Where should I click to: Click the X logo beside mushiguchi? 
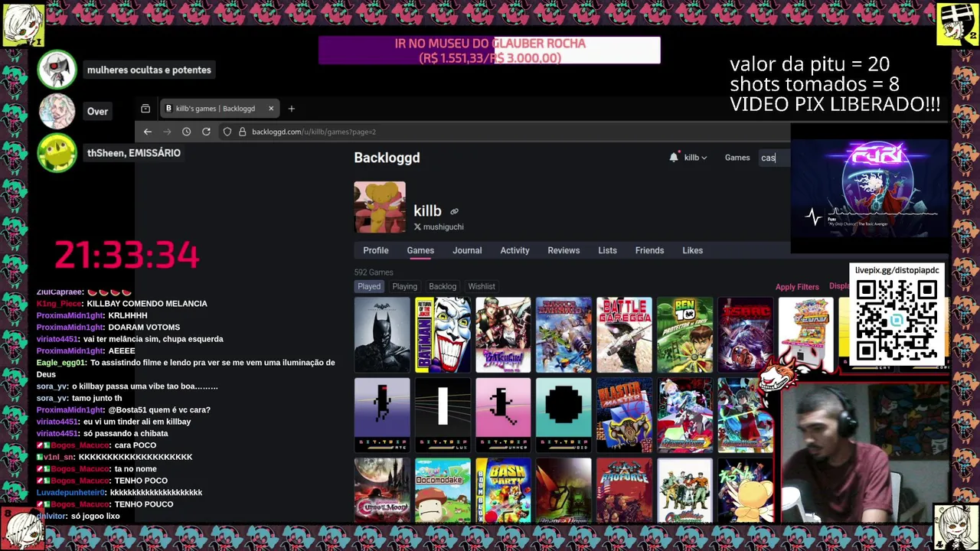418,227
